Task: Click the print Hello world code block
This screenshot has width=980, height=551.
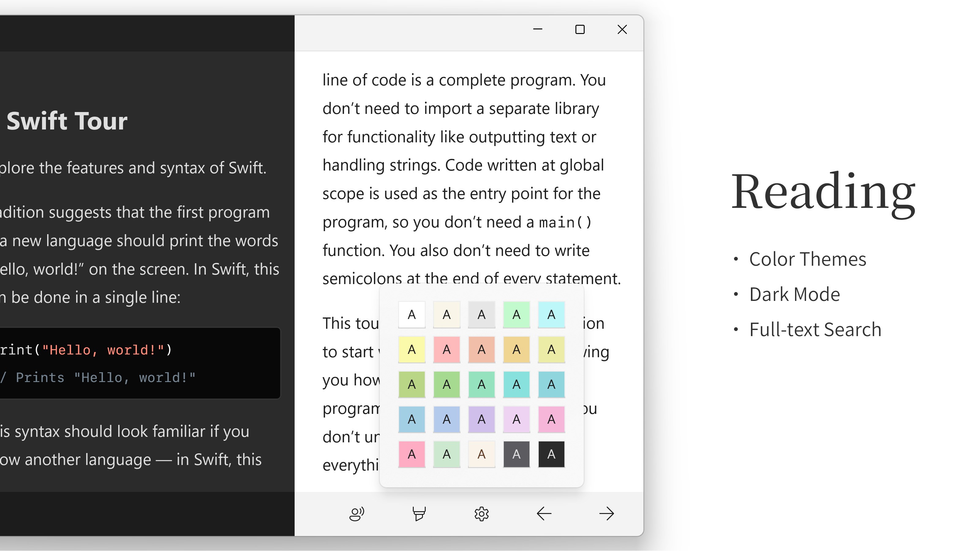Action: click(86, 350)
